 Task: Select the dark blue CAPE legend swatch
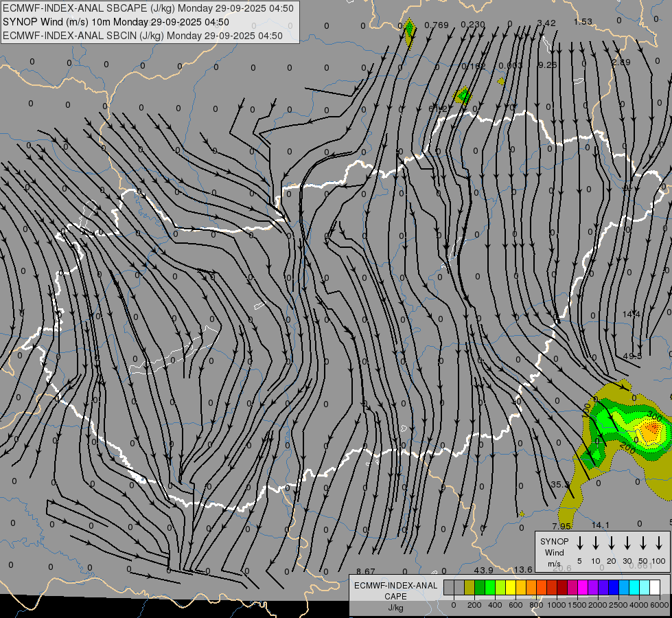[613, 587]
